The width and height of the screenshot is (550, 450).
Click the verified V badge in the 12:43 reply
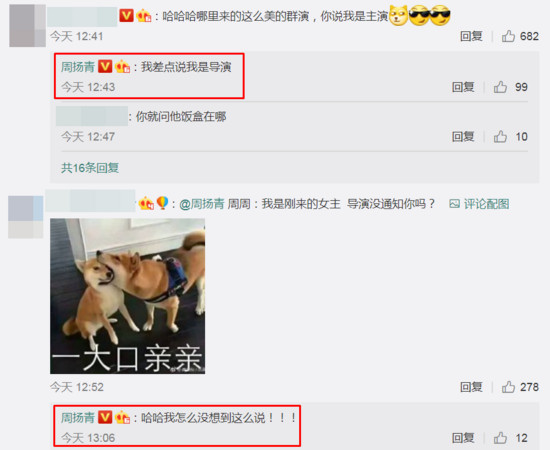(105, 66)
